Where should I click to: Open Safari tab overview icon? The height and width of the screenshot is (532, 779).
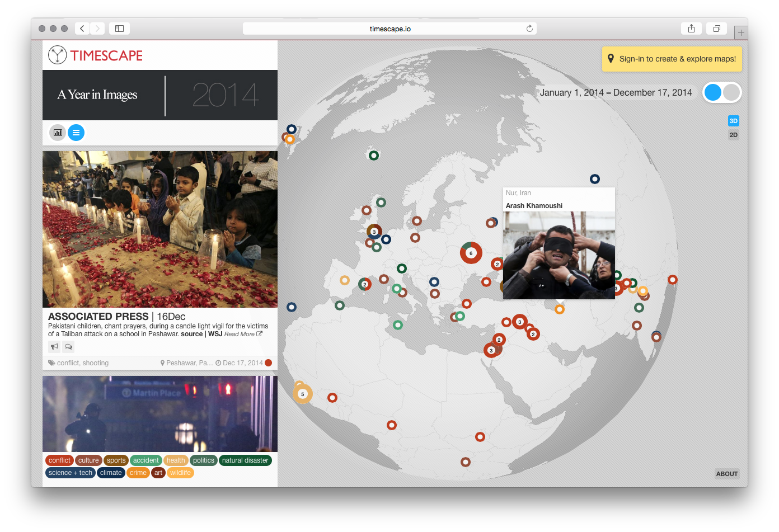(716, 29)
